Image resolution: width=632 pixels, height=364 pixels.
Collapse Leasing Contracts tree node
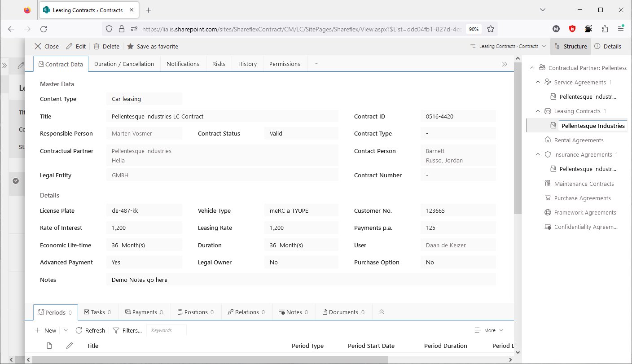538,111
